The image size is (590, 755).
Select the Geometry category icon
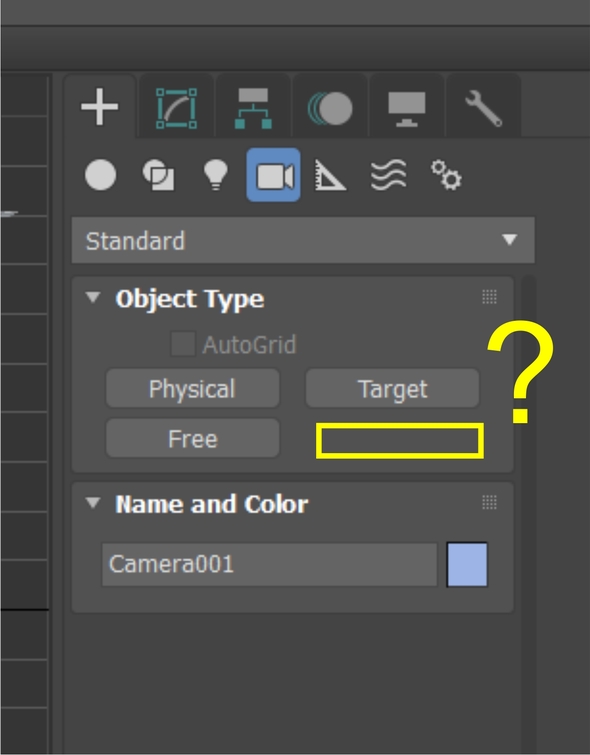click(x=100, y=175)
